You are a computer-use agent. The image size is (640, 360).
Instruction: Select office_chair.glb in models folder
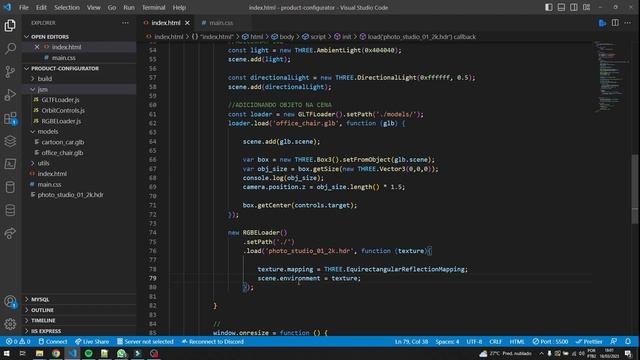[x=62, y=153]
